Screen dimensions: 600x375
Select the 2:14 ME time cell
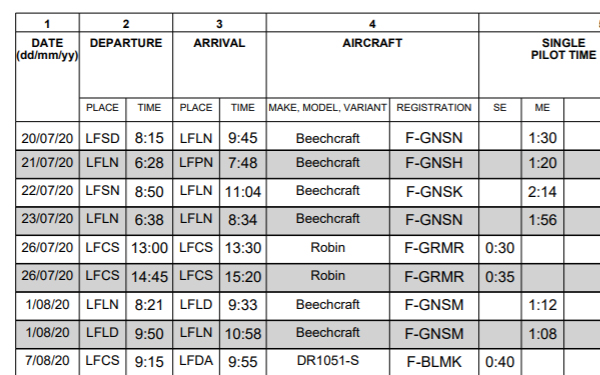click(542, 193)
